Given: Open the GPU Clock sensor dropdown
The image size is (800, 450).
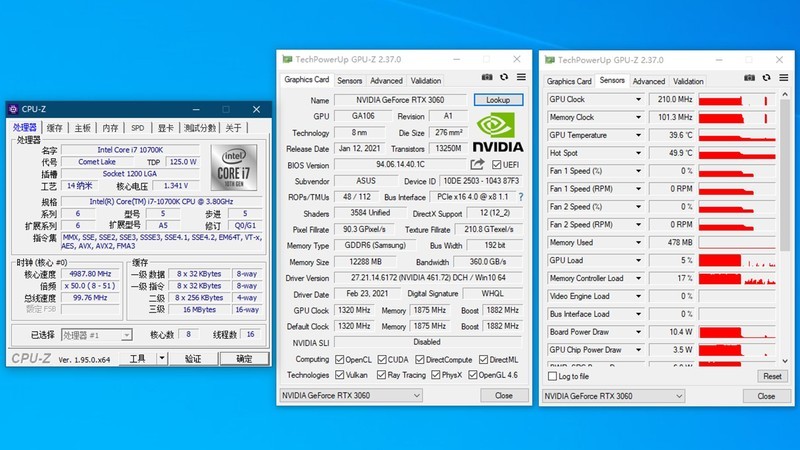Looking at the screenshot, I should [638, 99].
